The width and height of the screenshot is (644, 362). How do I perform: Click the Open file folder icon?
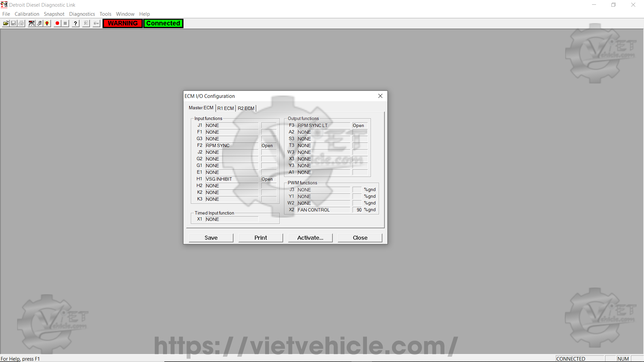pos(6,23)
